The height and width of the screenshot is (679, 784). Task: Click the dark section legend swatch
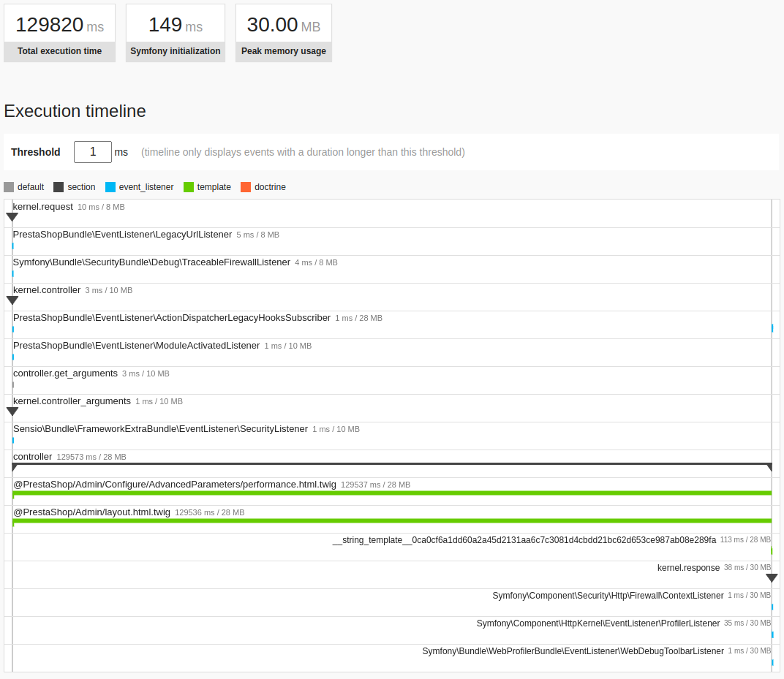pos(59,187)
